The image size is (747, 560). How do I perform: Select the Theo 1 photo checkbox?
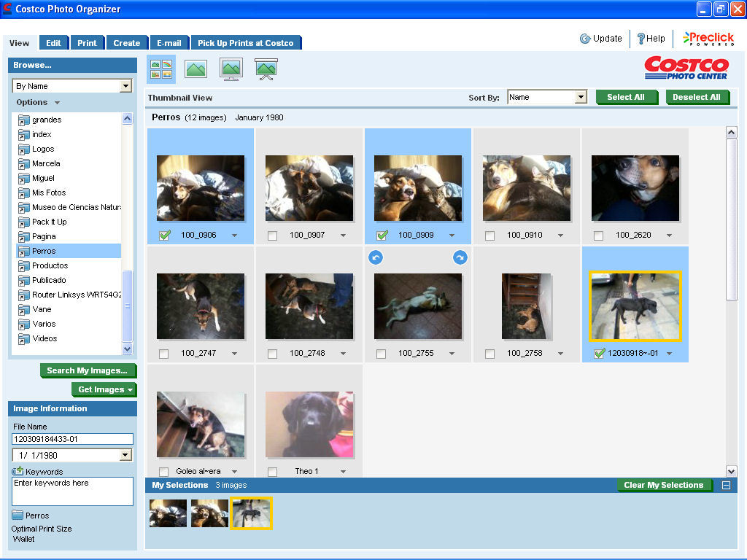coord(273,471)
